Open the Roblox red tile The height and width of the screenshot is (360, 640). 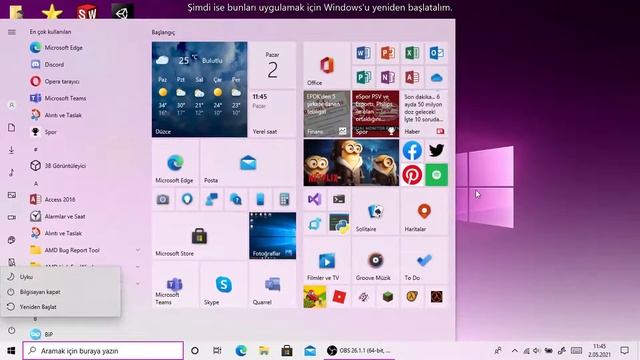coord(339,297)
